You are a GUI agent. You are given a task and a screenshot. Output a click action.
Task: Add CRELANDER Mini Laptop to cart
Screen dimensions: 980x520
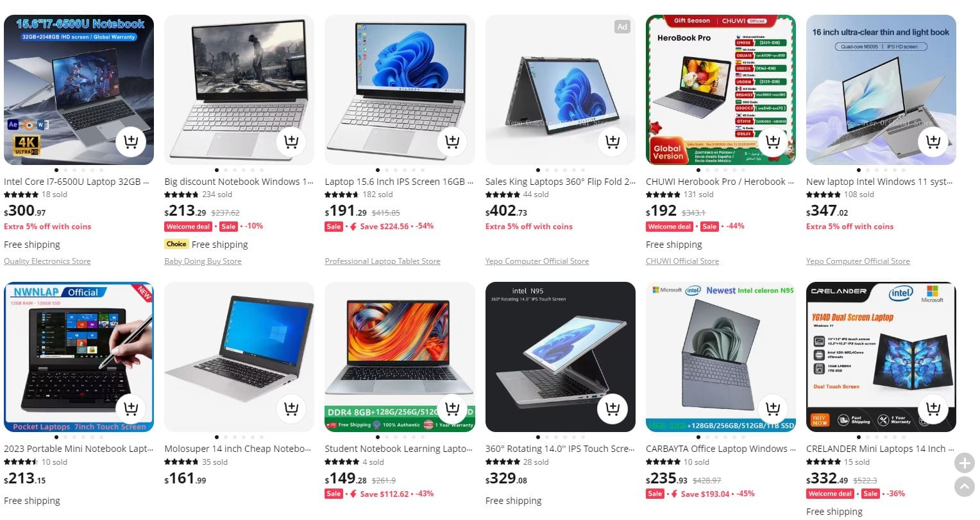pyautogui.click(x=933, y=409)
